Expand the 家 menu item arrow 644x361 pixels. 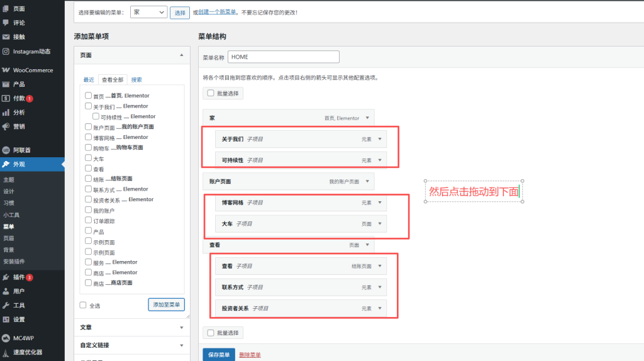(367, 118)
